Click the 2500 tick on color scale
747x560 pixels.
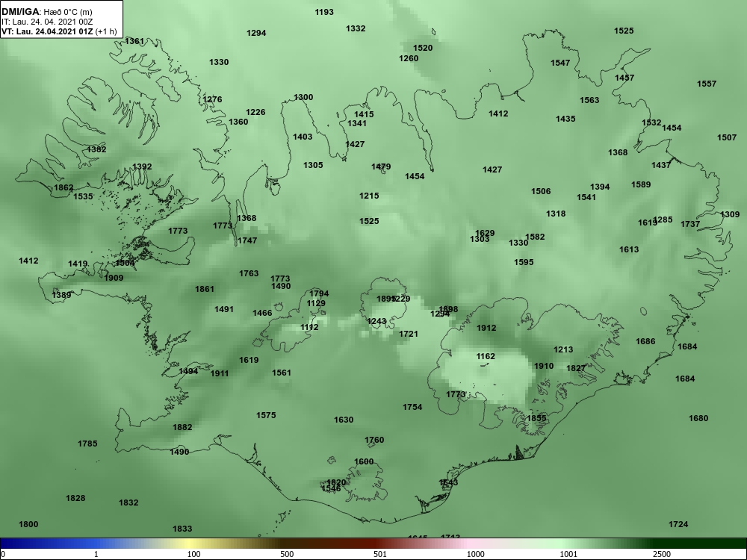click(x=662, y=554)
